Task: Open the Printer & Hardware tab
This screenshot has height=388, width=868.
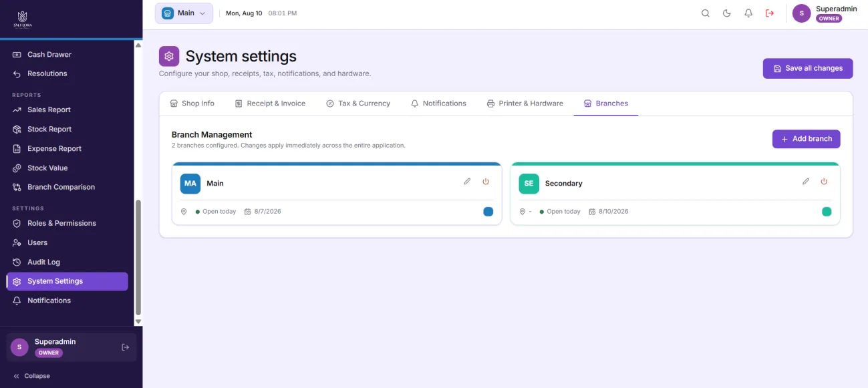Action: (x=525, y=104)
